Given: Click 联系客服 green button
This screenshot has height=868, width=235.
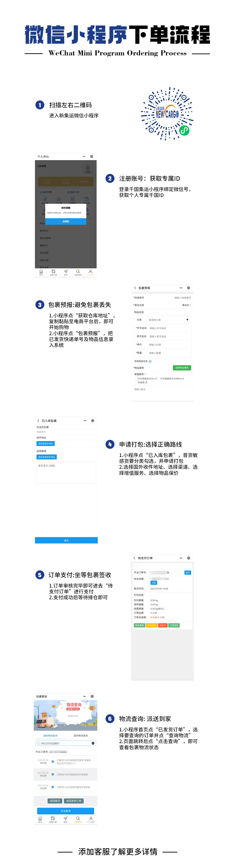Looking at the screenshot, I should [139, 625].
